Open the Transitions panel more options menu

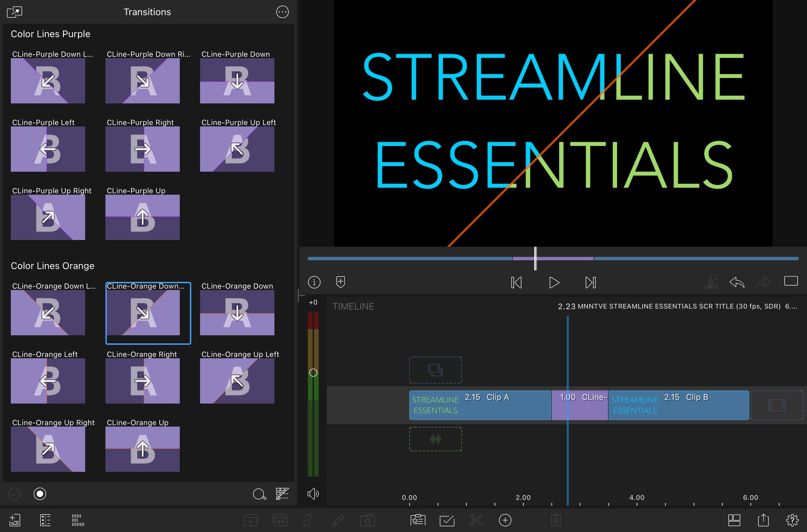(x=282, y=12)
